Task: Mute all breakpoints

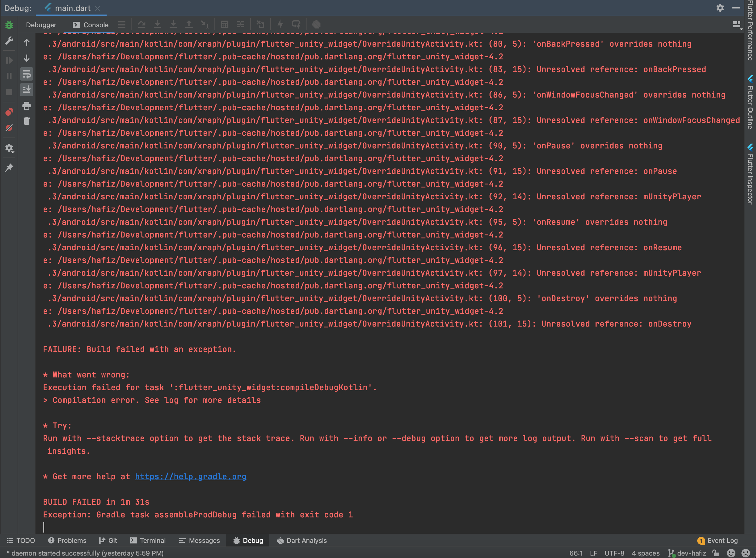Action: click(x=9, y=128)
